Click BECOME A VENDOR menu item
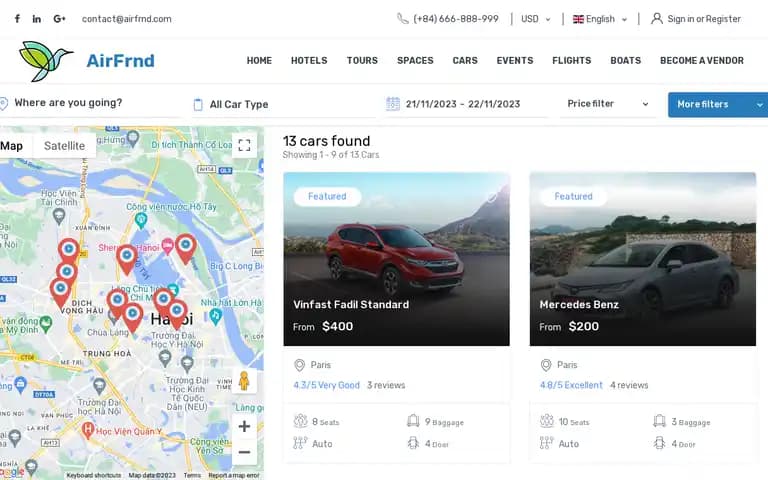 click(701, 60)
